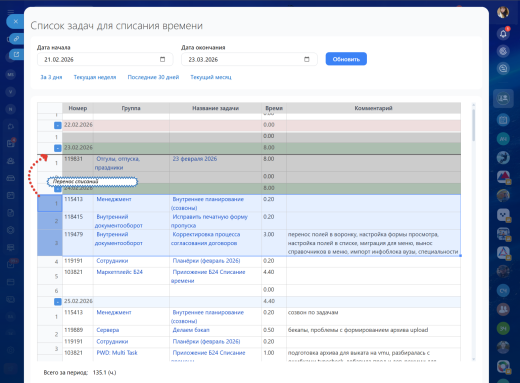The image size is (520, 383).
Task: Click the comment 'созвон по задачам'
Action: (313, 312)
